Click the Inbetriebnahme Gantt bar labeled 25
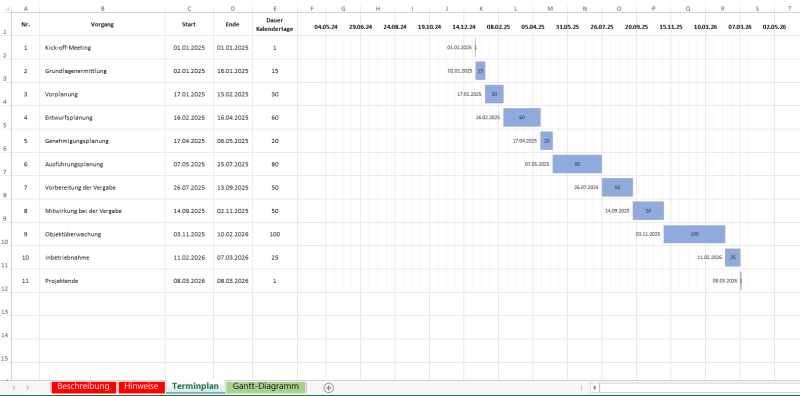 pos(733,257)
